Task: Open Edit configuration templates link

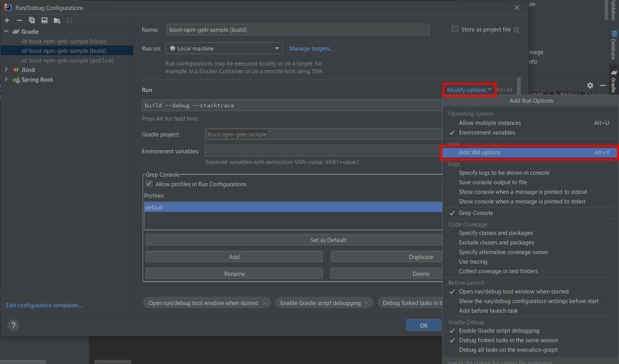Action: click(44, 305)
